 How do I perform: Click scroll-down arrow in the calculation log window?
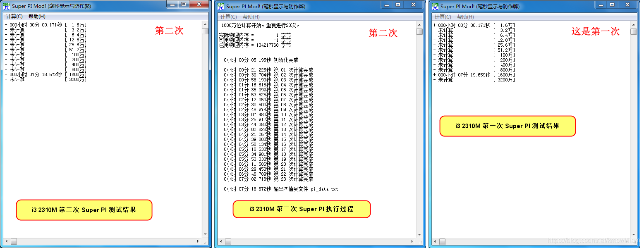[419, 234]
